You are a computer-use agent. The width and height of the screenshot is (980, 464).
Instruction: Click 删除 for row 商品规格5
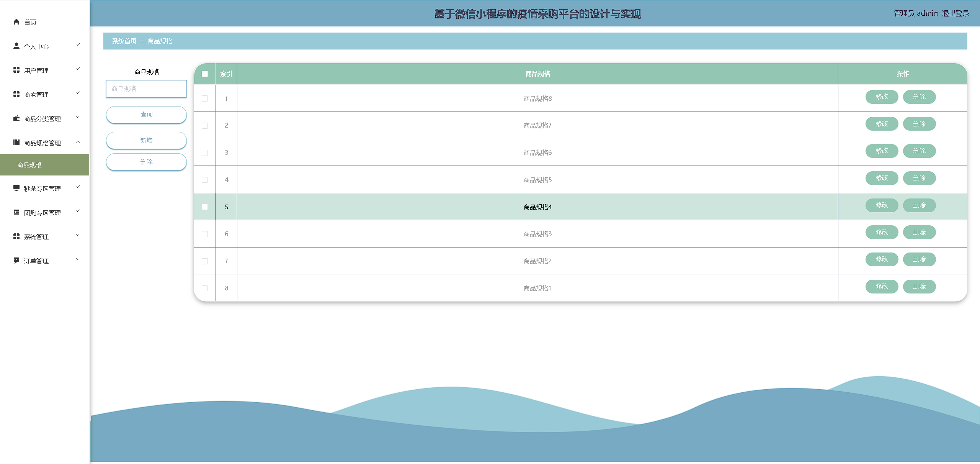[919, 178]
